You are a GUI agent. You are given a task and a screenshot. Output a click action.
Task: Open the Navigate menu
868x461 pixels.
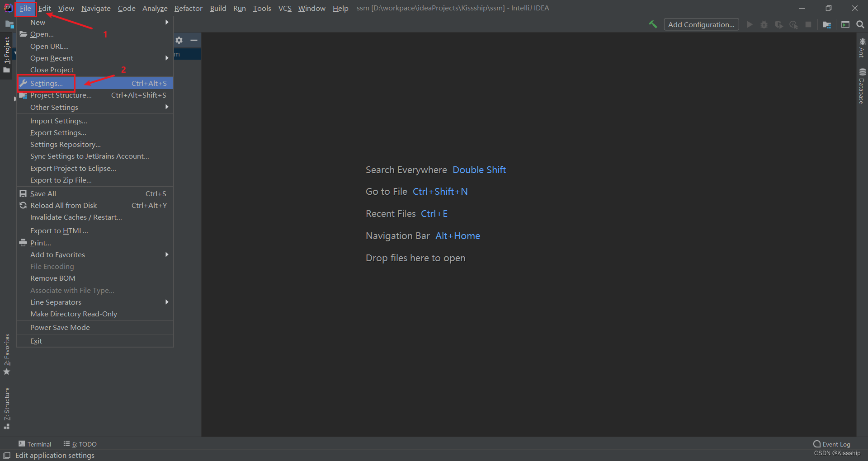pos(96,8)
